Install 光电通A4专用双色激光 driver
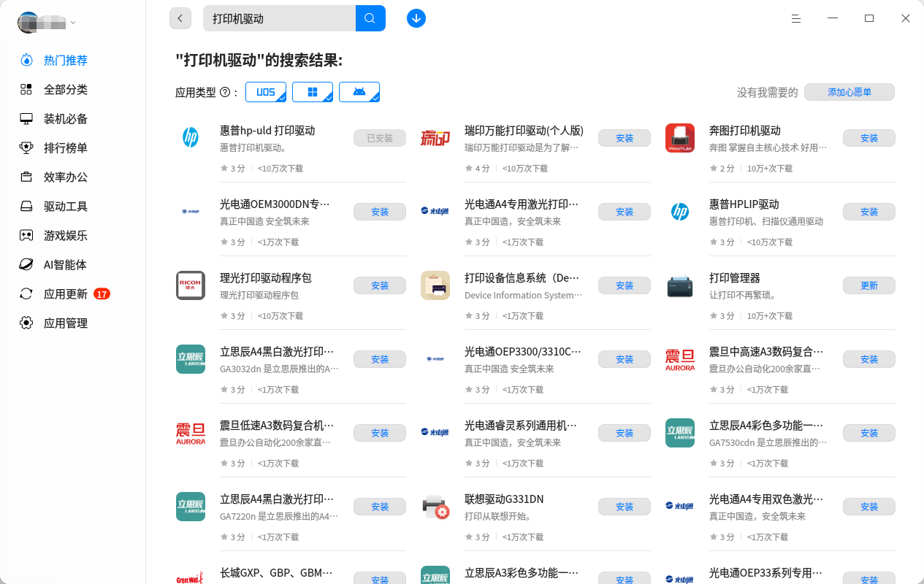 point(869,507)
